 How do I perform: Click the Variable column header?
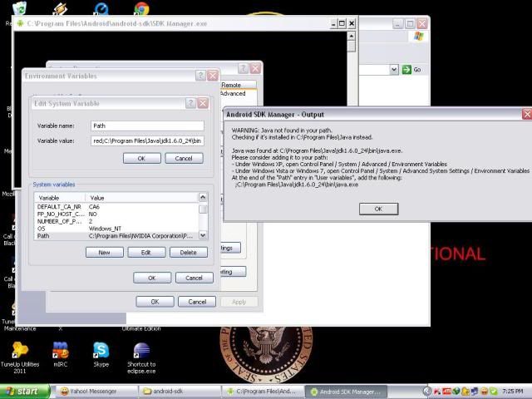60,198
